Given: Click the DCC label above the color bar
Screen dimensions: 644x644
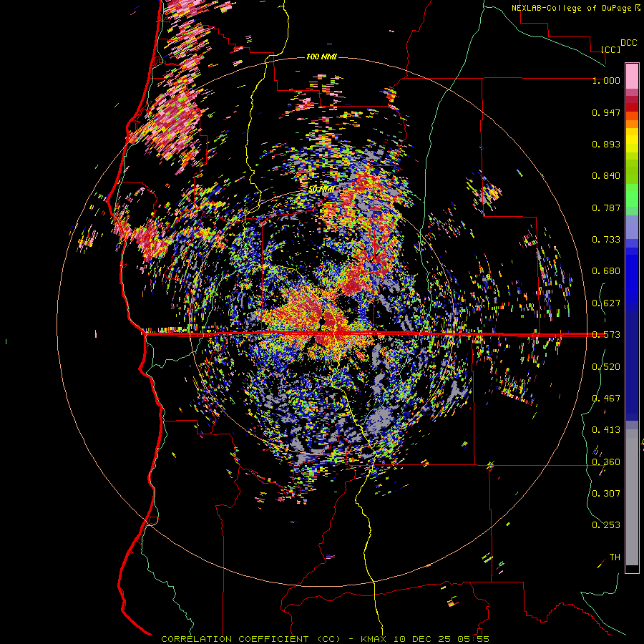Looking at the screenshot, I should tap(628, 43).
